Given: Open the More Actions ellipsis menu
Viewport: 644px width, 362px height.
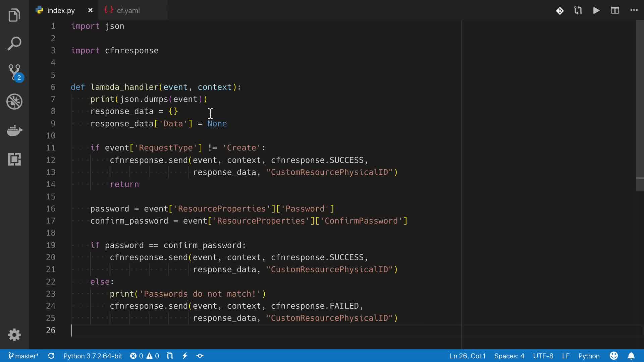Looking at the screenshot, I should point(634,10).
